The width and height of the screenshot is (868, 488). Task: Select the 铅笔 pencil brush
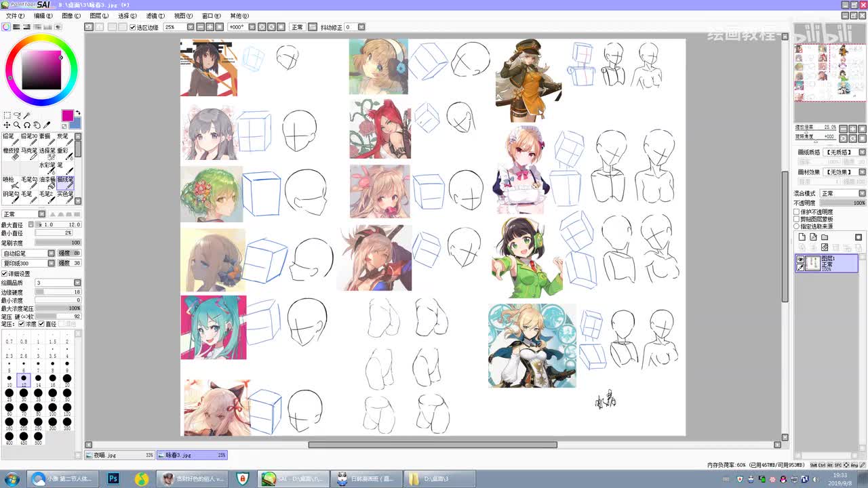click(10, 139)
